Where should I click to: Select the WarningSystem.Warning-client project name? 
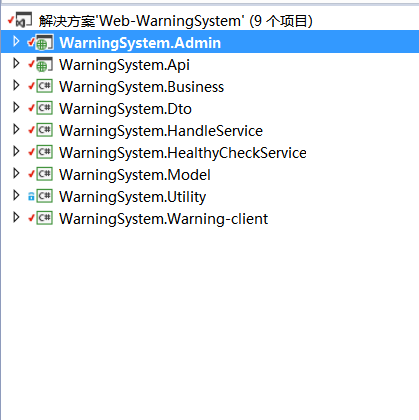(x=164, y=219)
